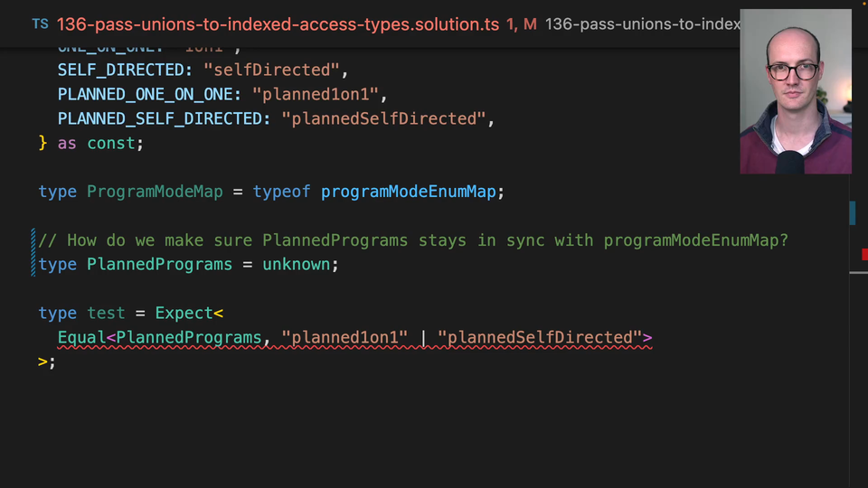Click the TS file icon in the active tab
Image resolution: width=868 pixels, height=488 pixels.
click(x=40, y=24)
